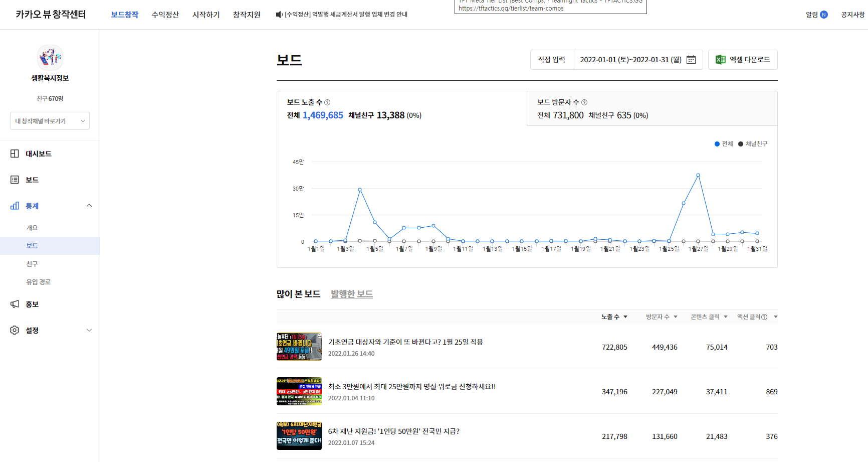Viewport: 868px width, 462px height.
Task: Click help icon next to 보드 방문자 수
Action: point(584,102)
